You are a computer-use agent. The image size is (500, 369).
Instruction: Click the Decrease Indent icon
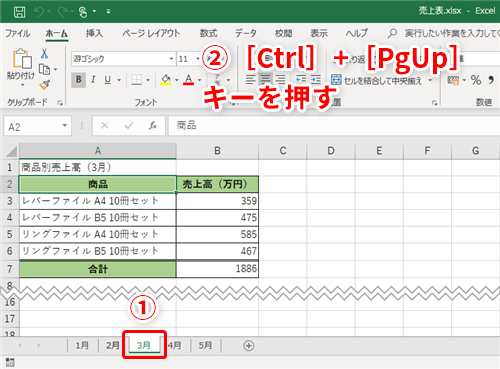click(301, 80)
